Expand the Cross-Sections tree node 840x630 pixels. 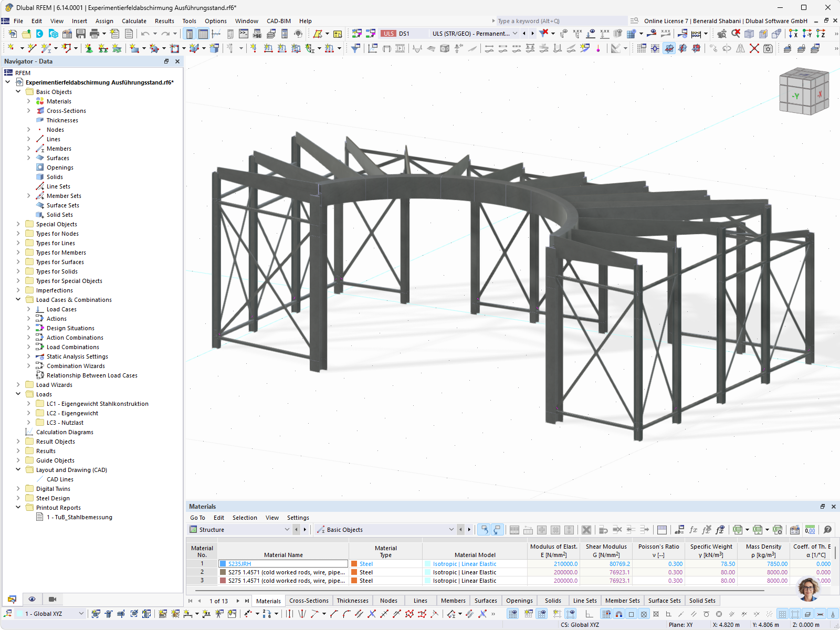(x=29, y=111)
